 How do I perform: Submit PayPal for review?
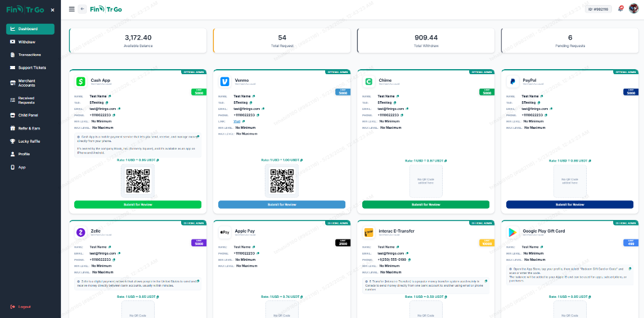570,204
